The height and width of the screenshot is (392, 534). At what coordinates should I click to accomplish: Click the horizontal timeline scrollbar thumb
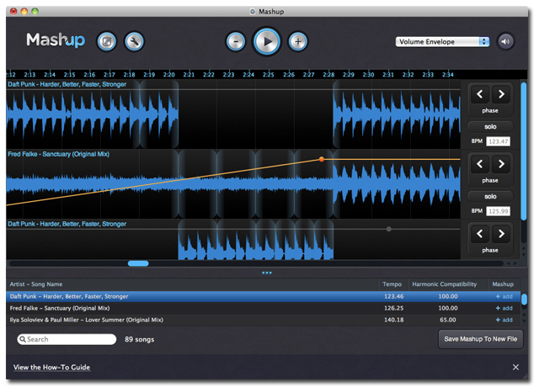tap(138, 263)
